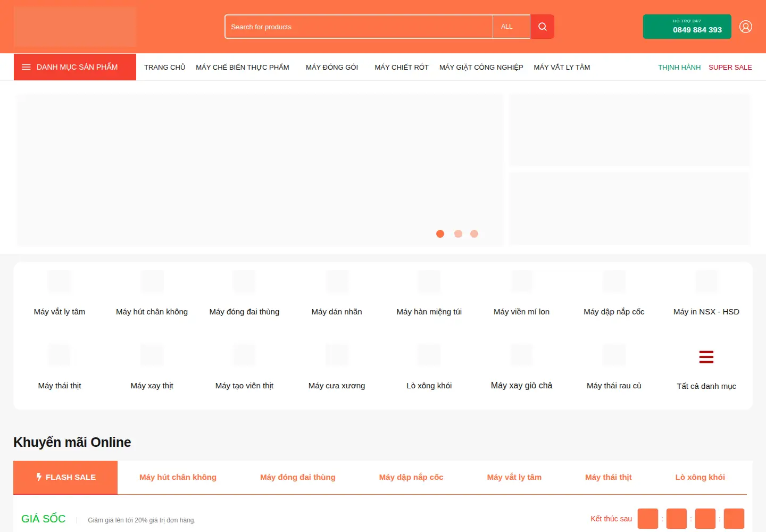Switch to Máy dập nắp cốc tab
The height and width of the screenshot is (532, 766).
411,477
